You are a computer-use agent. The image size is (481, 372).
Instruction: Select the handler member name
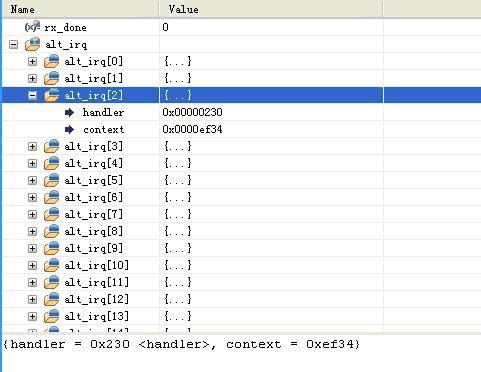[x=103, y=112]
